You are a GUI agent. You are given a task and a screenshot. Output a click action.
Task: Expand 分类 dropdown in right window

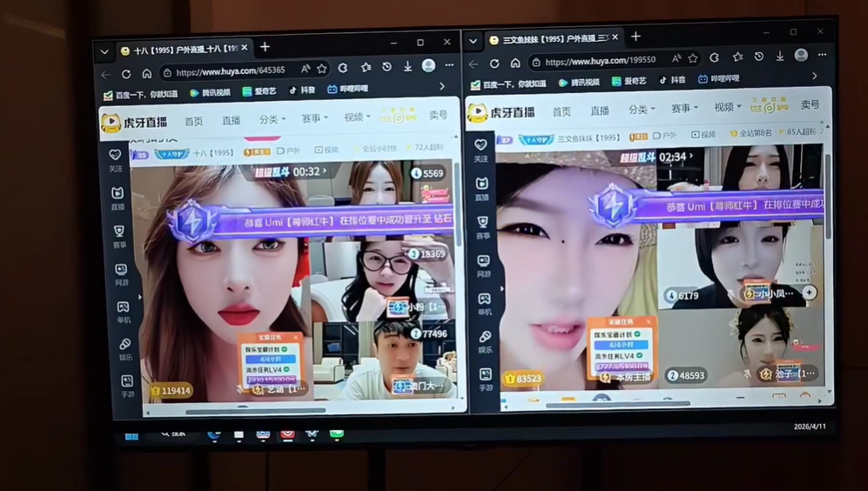point(641,109)
